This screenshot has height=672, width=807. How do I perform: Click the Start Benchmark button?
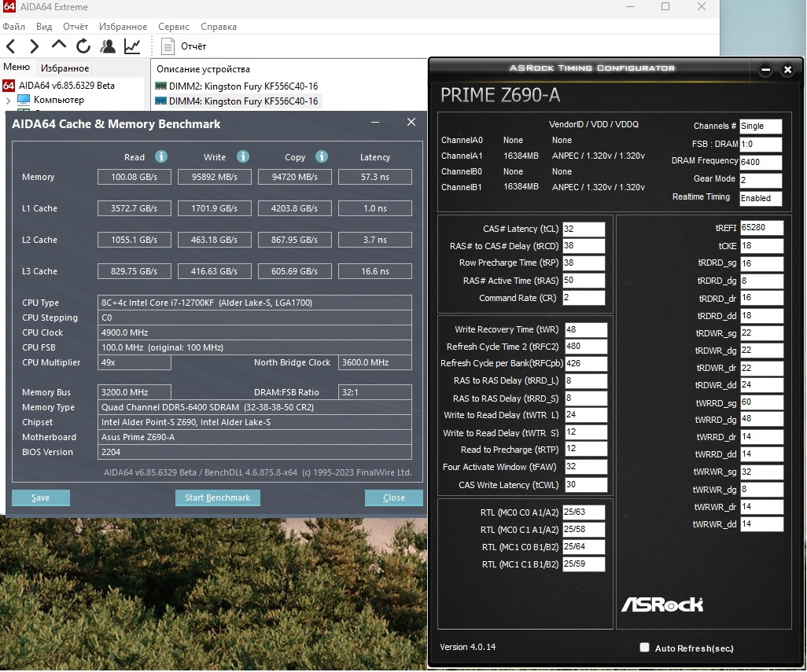point(218,498)
